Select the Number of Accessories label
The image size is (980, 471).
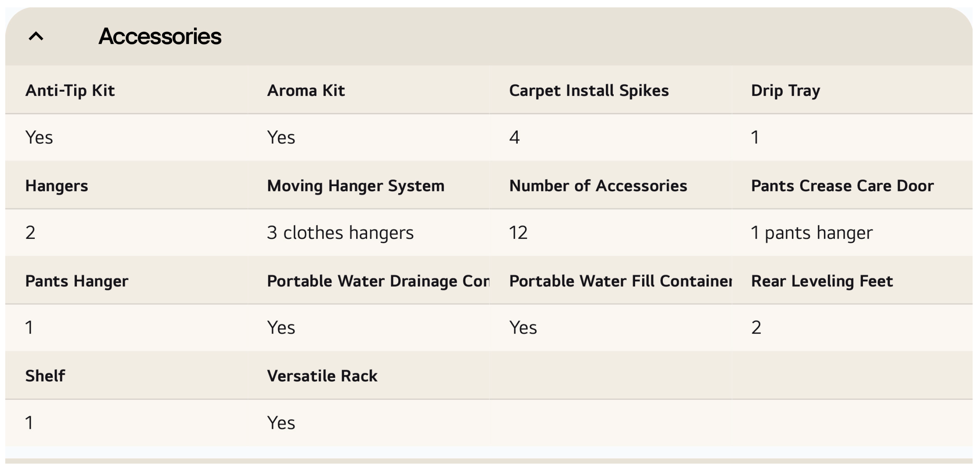598,186
